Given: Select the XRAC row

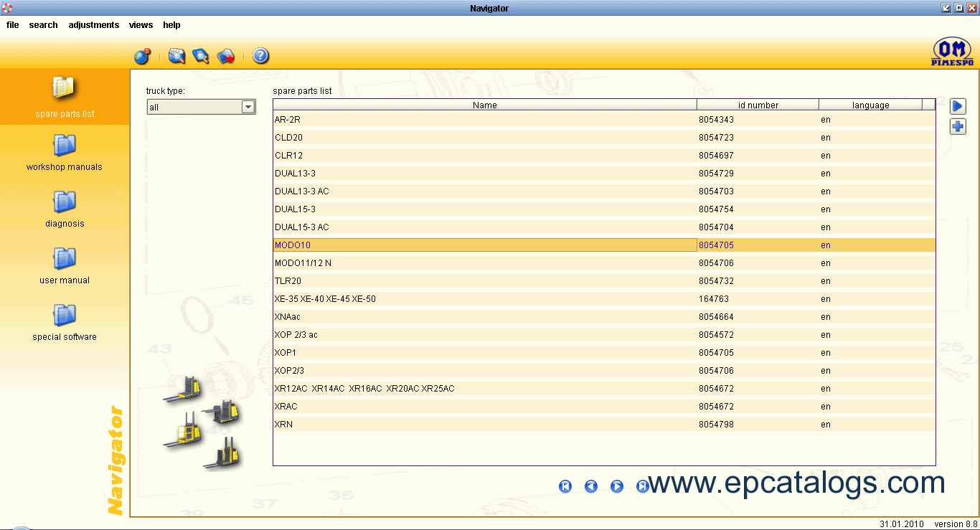Looking at the screenshot, I should (x=604, y=407).
